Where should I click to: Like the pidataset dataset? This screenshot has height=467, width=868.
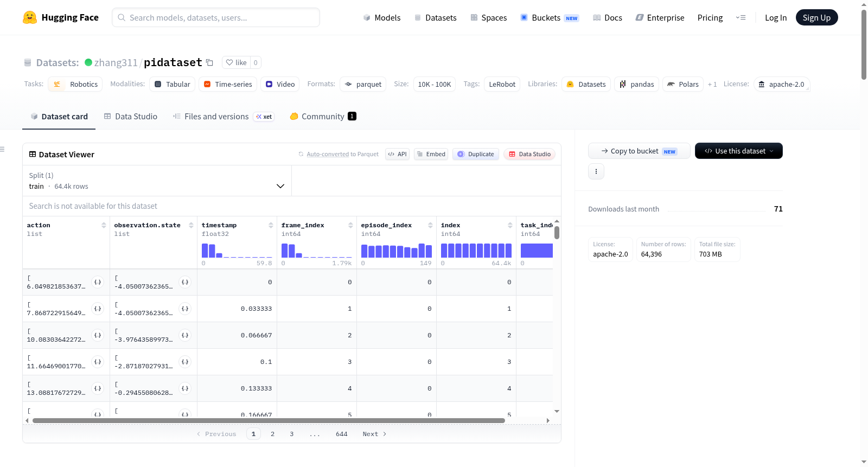pos(236,62)
